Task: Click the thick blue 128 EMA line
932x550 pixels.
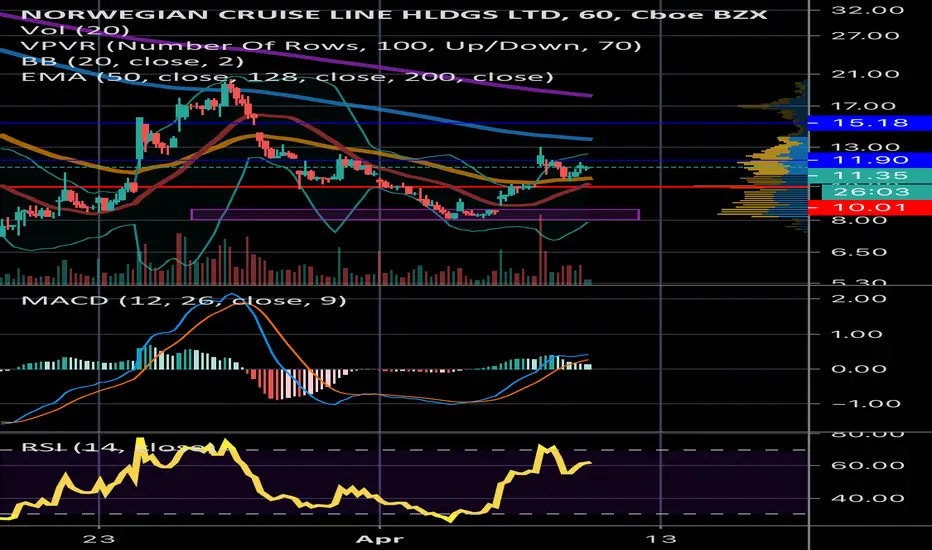Action: 380,108
